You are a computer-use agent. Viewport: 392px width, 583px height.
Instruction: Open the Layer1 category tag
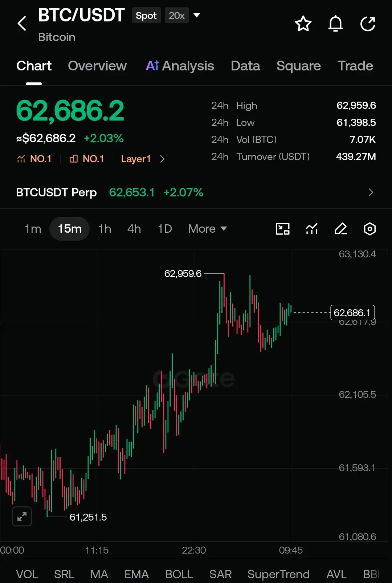[136, 159]
